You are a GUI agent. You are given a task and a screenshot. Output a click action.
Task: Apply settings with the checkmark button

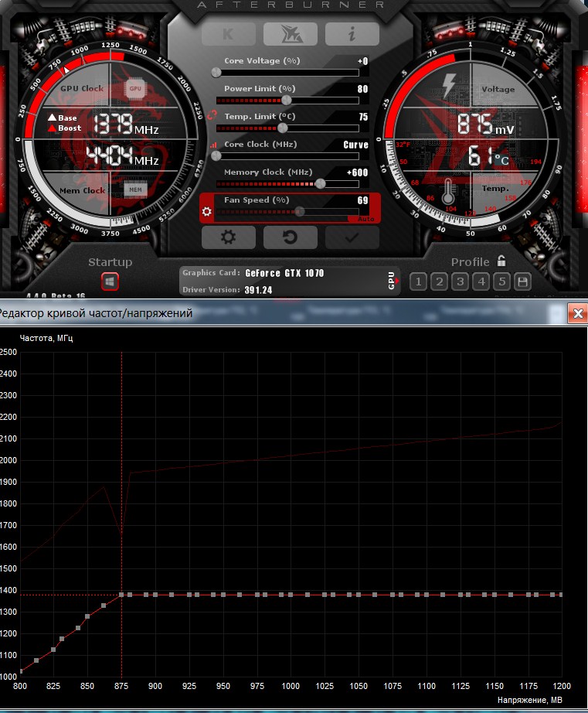(x=352, y=237)
